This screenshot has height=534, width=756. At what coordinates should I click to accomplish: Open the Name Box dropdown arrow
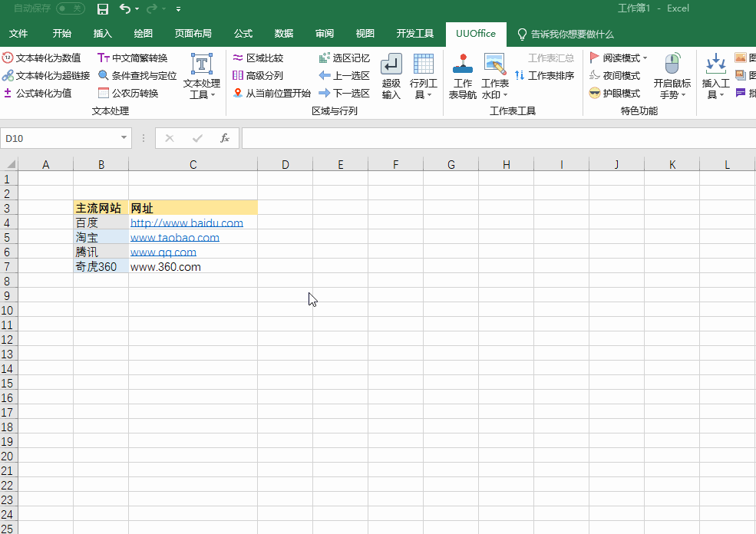[x=126, y=137]
